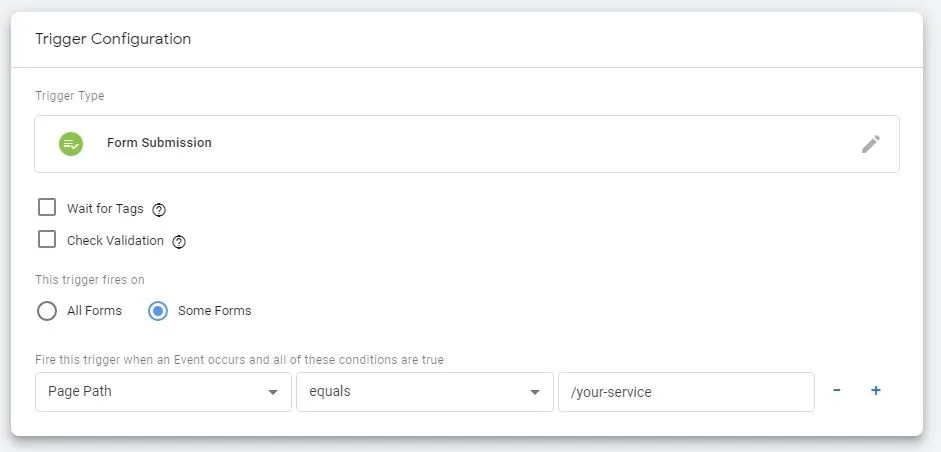Click the Form Submission trigger type box
The image size is (941, 452).
(x=467, y=144)
